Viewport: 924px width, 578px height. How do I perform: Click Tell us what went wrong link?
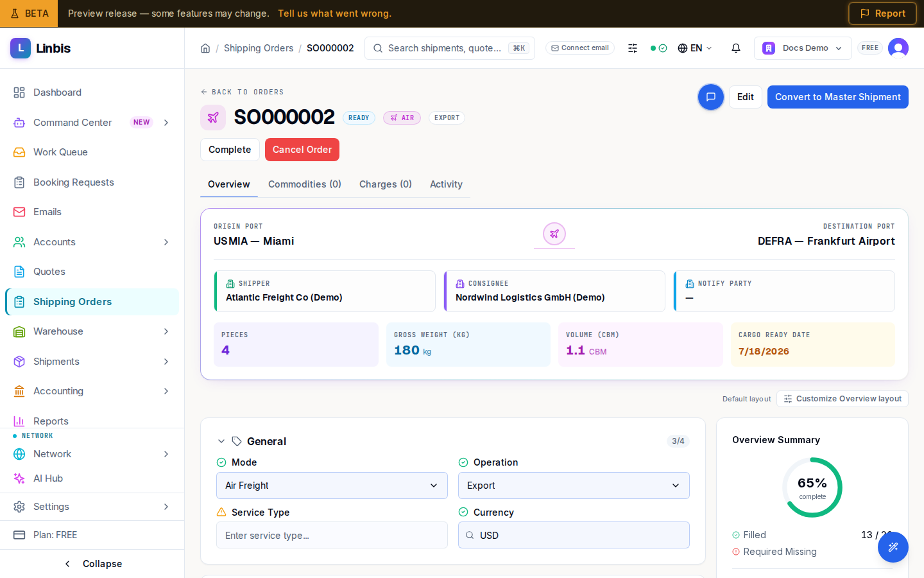click(x=334, y=13)
